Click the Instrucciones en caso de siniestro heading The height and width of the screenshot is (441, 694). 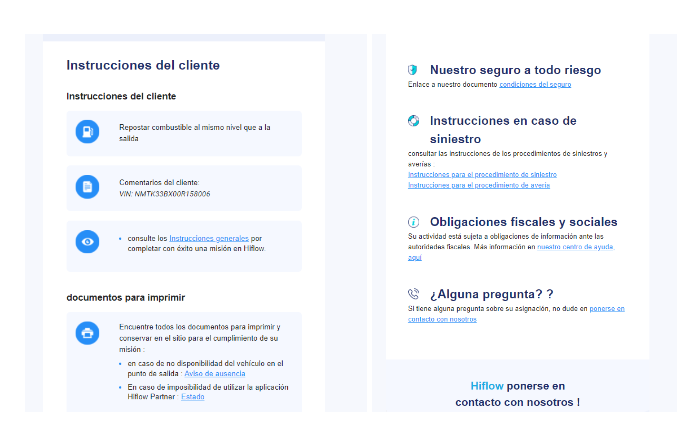pos(503,130)
